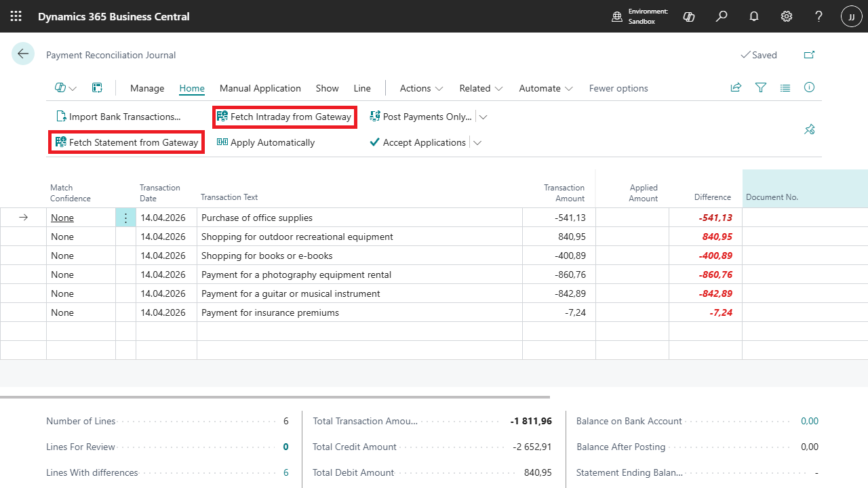868x488 pixels.
Task: Pin the action bar with the pin icon
Action: click(809, 129)
